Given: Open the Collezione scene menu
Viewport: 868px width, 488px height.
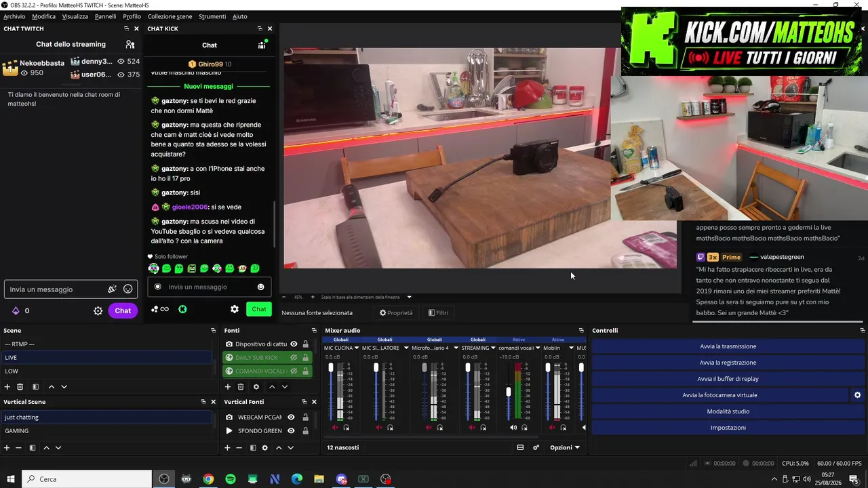Looking at the screenshot, I should (170, 16).
